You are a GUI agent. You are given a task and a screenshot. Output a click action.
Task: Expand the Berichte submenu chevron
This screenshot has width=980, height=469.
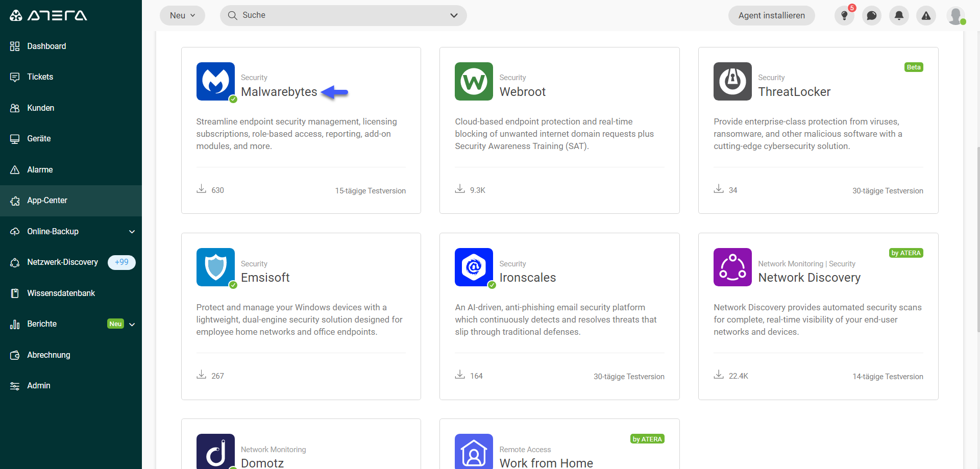coord(132,324)
